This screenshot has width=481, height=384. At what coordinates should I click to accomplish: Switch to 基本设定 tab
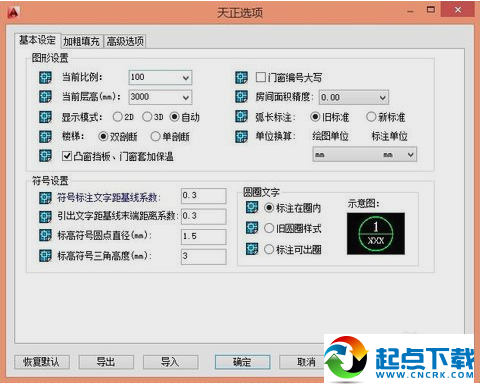[37, 40]
